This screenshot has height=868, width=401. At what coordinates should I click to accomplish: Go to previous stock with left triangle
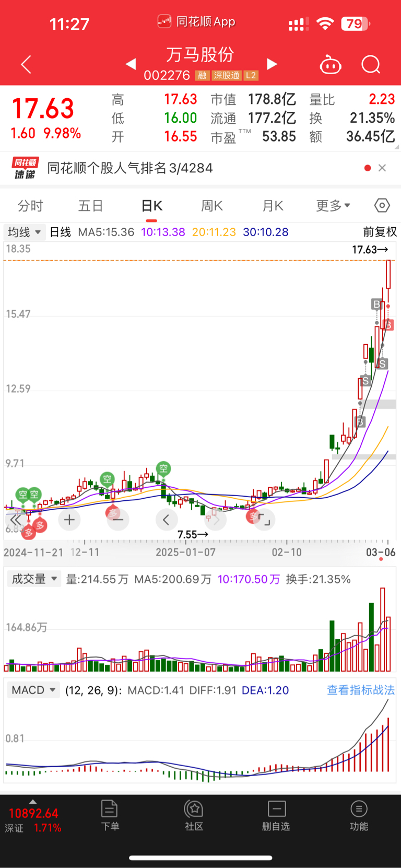pyautogui.click(x=131, y=64)
